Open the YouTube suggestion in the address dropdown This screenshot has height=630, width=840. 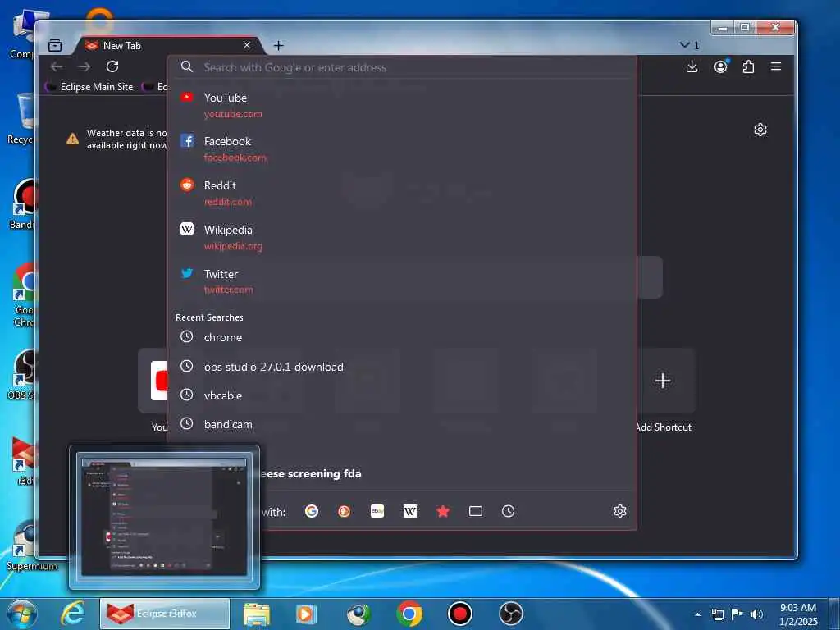(402, 105)
